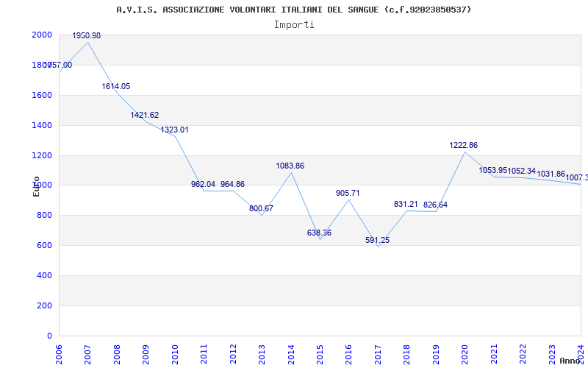This screenshot has height=368, width=588.
Task: Select the data label 964.86
Action: tap(232, 185)
